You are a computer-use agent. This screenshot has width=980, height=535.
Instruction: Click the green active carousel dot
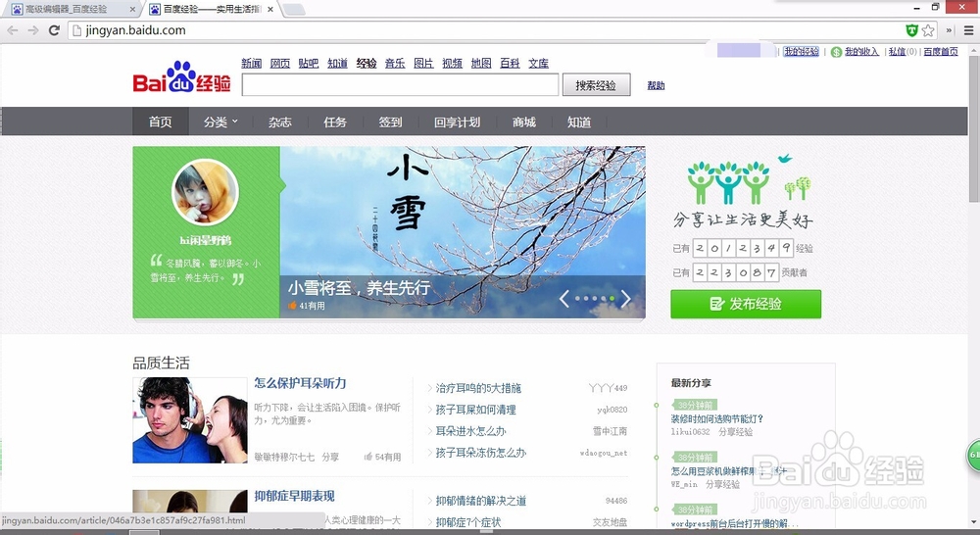612,299
